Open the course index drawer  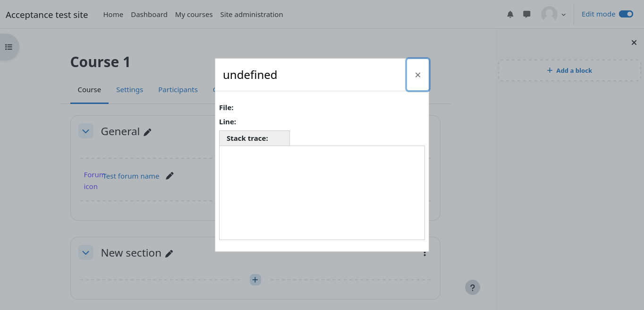click(9, 47)
